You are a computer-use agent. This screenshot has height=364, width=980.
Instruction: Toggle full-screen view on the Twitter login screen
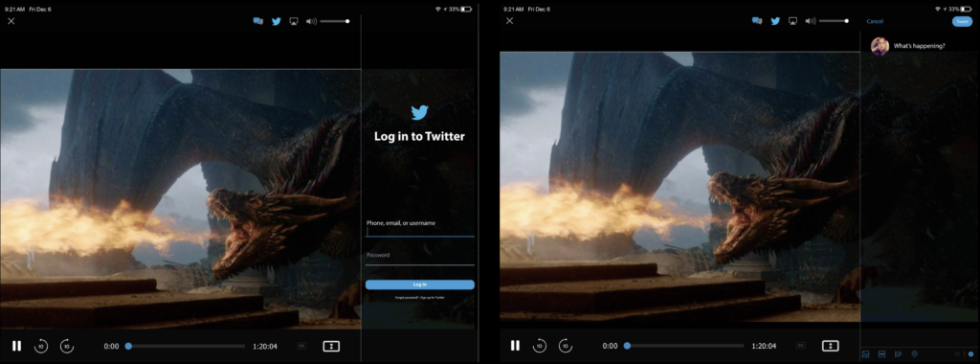point(331,346)
